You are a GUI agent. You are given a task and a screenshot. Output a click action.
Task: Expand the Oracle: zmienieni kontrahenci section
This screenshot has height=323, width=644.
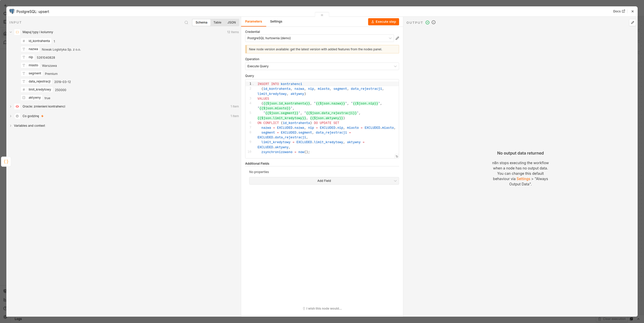(x=10, y=107)
